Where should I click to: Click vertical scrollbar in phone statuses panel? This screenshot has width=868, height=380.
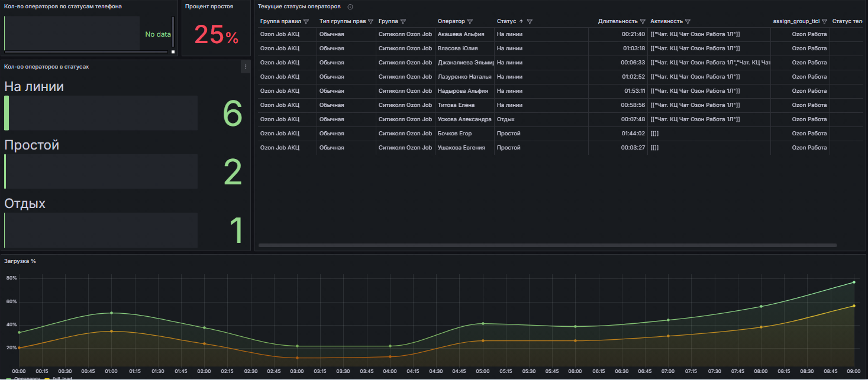coord(173,33)
